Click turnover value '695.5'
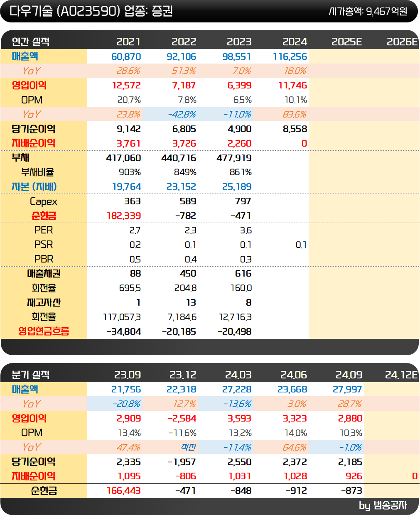The image size is (420, 515). click(x=130, y=288)
